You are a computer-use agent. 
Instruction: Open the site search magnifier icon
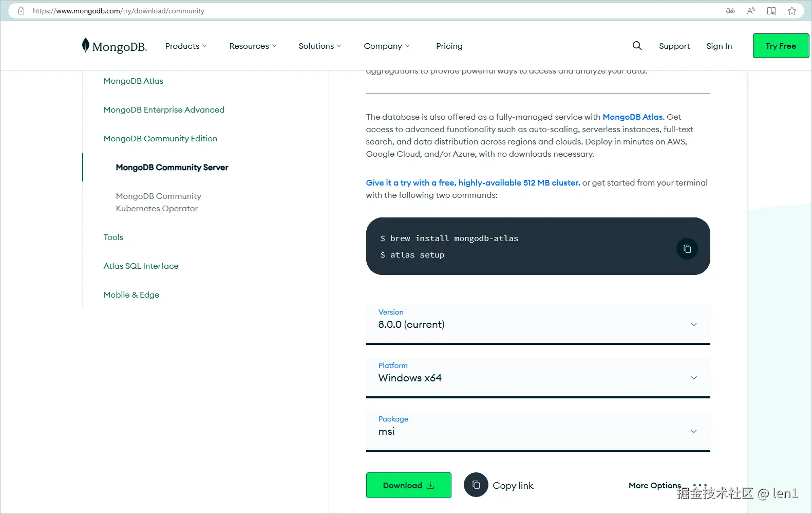[637, 46]
